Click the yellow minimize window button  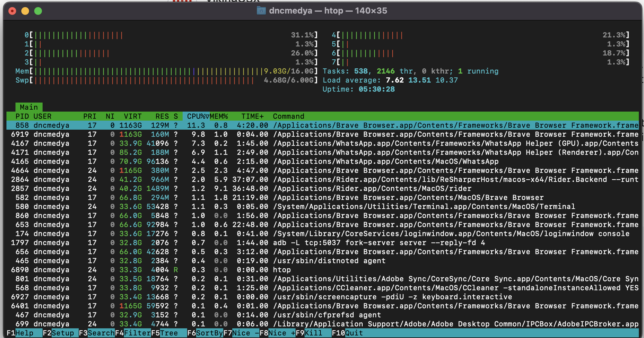click(x=25, y=11)
